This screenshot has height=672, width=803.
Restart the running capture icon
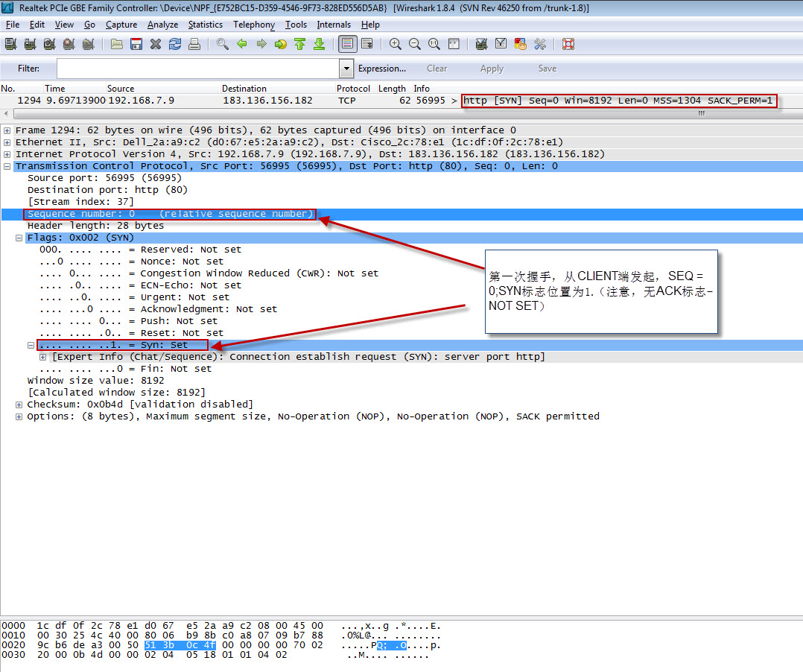click(x=88, y=44)
